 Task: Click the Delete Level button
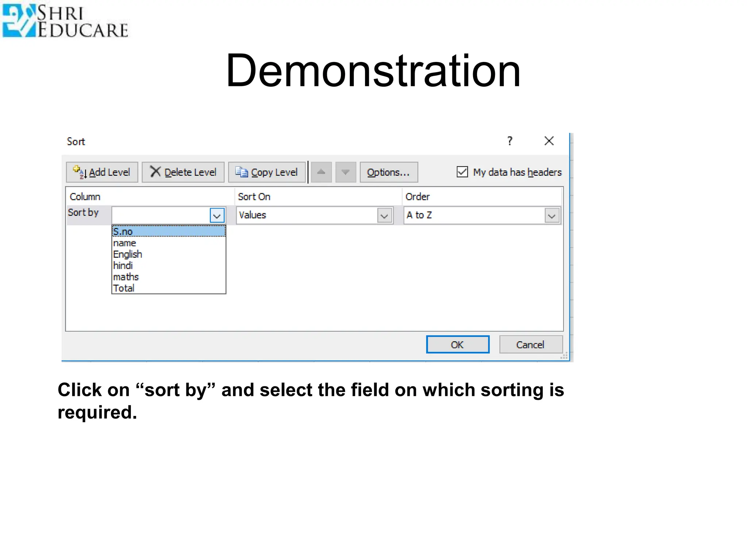tap(183, 172)
